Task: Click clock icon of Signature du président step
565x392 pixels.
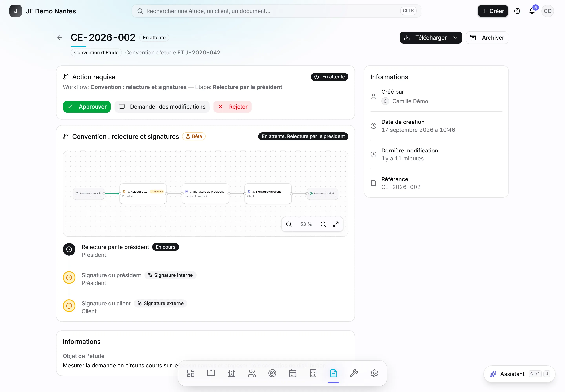Action: [69, 278]
